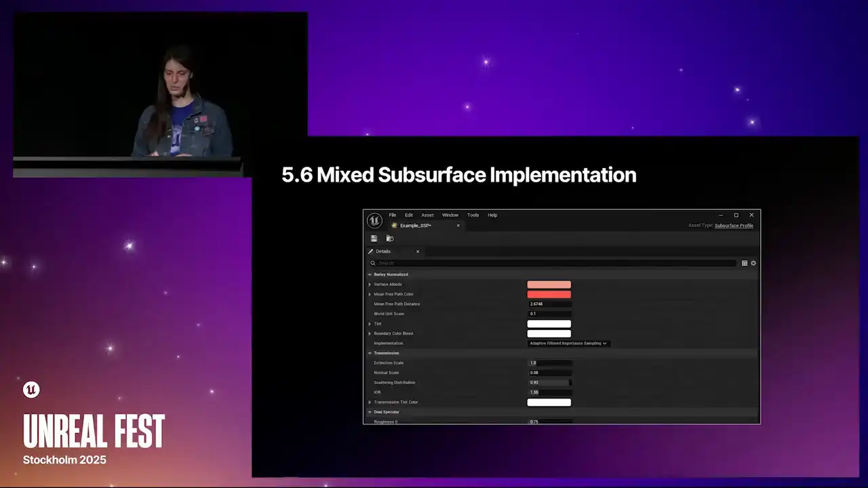
Task: Maximize the asset editor window
Action: point(736,215)
